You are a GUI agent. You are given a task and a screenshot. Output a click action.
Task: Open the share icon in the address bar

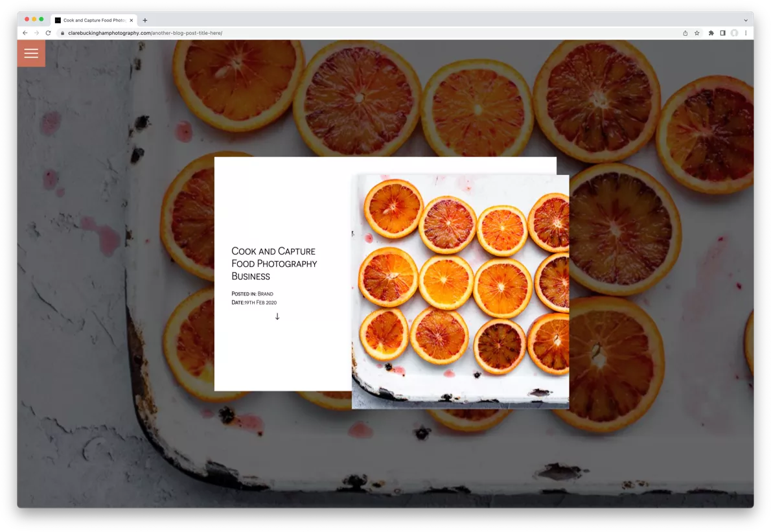[685, 33]
